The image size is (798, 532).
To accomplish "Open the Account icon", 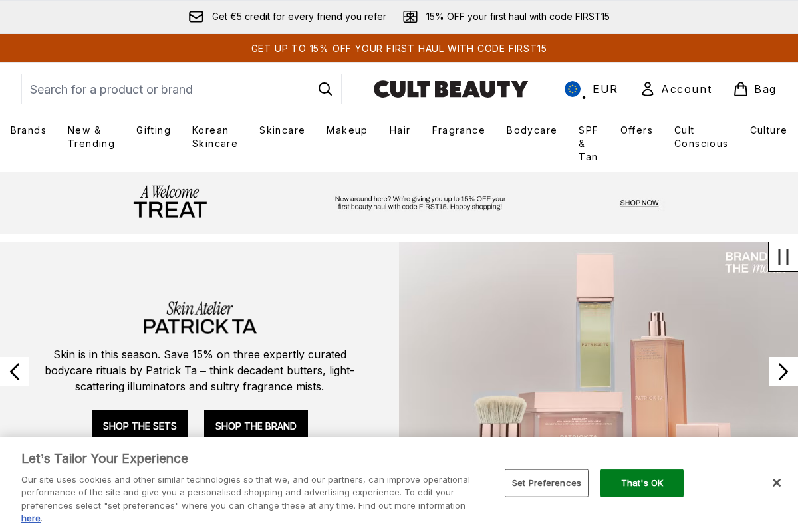I will 647,88.
